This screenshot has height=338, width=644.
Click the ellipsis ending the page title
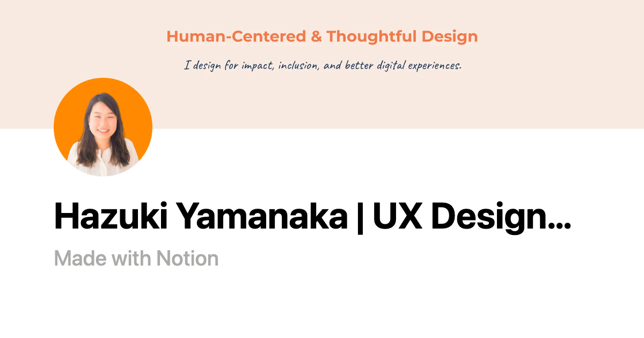[559, 223]
